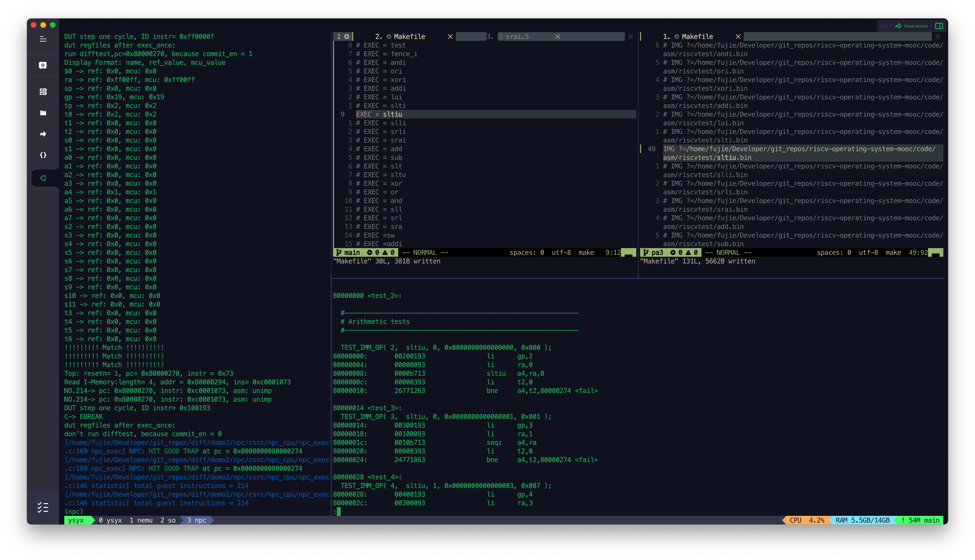Close the srai.S vim tab

point(558,36)
